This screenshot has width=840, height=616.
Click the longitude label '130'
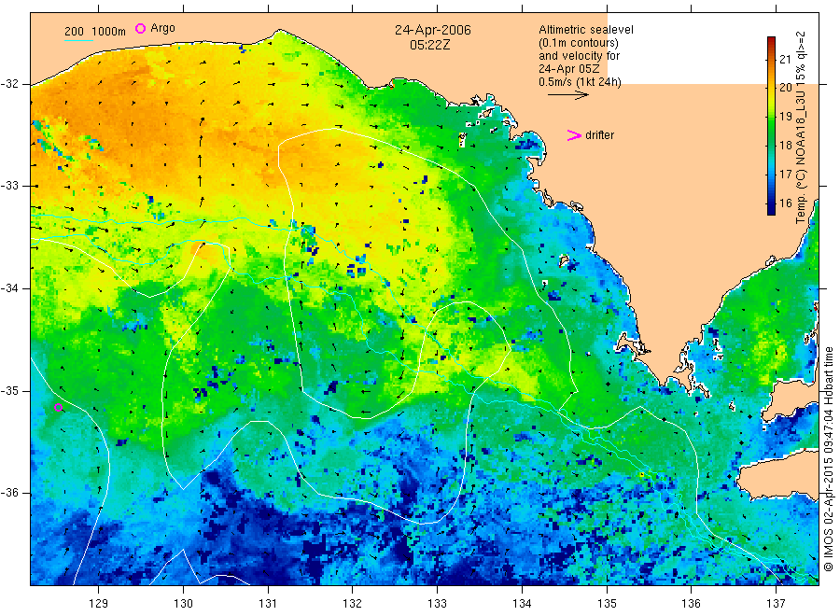[183, 604]
